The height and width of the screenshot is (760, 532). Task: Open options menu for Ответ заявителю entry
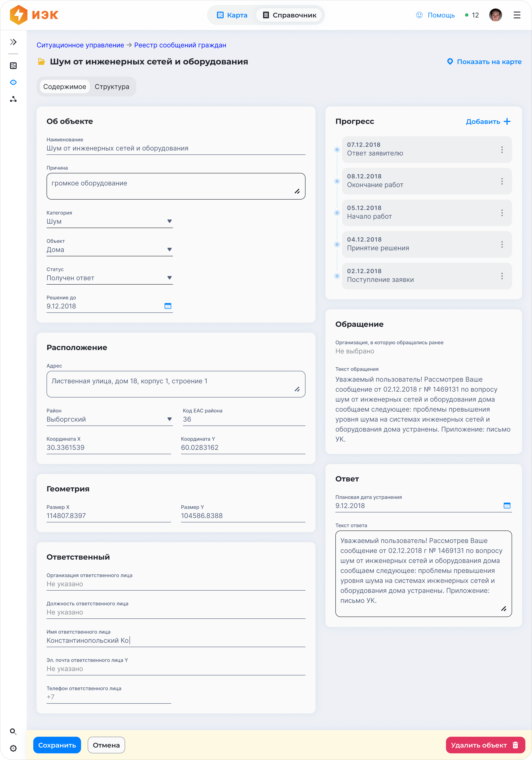click(502, 150)
